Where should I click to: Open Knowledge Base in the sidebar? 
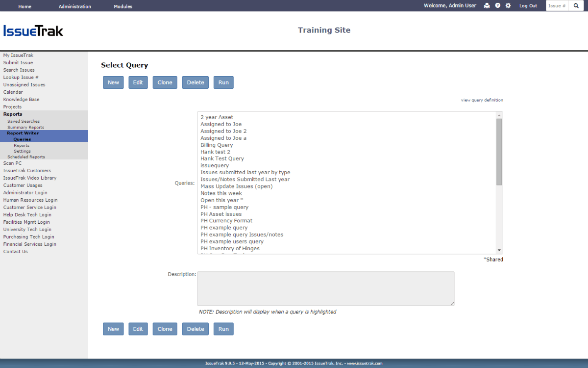[21, 100]
